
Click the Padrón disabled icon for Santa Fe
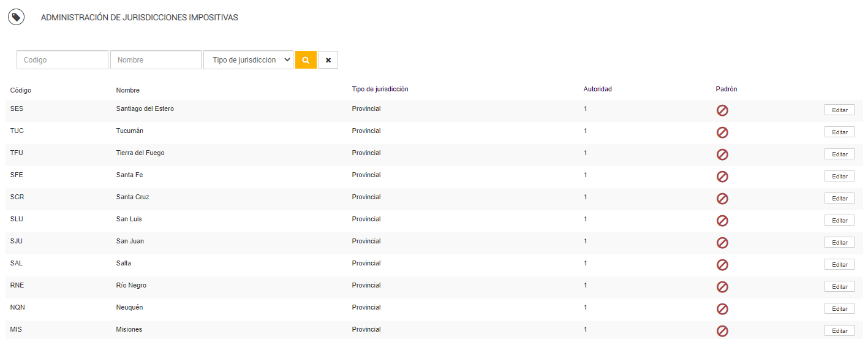pos(722,177)
